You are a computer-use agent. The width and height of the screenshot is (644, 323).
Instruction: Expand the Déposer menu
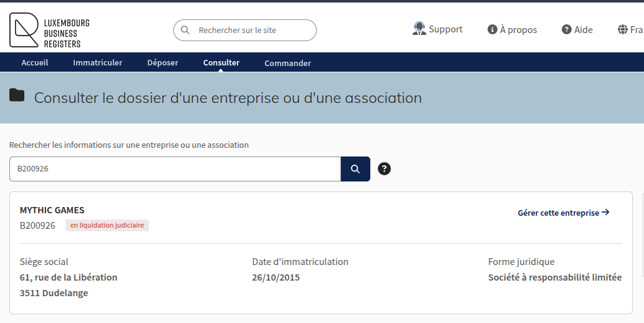point(163,63)
